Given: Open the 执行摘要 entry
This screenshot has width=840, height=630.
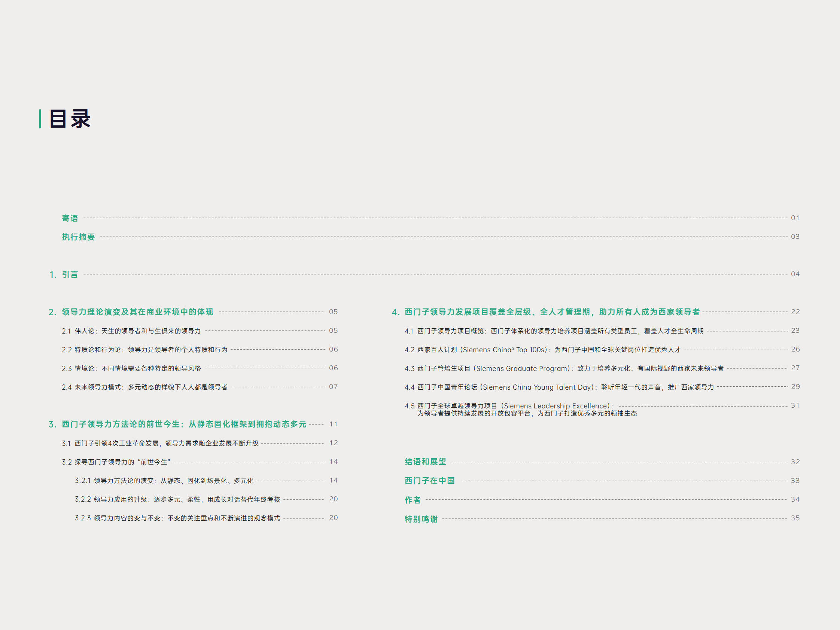Looking at the screenshot, I should (x=78, y=237).
